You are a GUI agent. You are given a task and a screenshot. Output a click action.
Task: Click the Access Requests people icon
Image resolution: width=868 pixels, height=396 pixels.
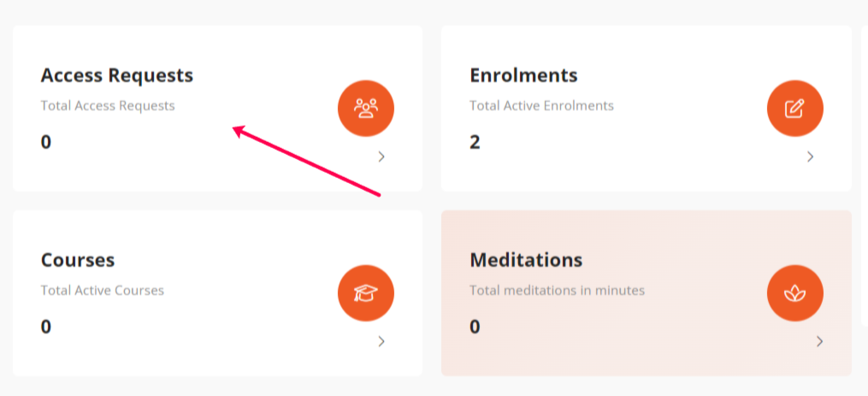click(x=366, y=109)
